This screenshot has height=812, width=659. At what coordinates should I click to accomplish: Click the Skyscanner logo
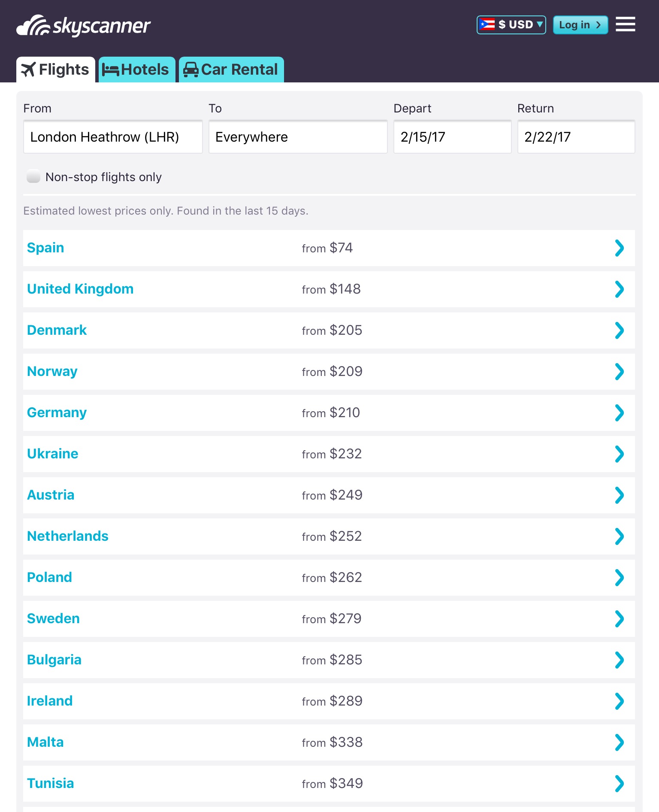(84, 26)
